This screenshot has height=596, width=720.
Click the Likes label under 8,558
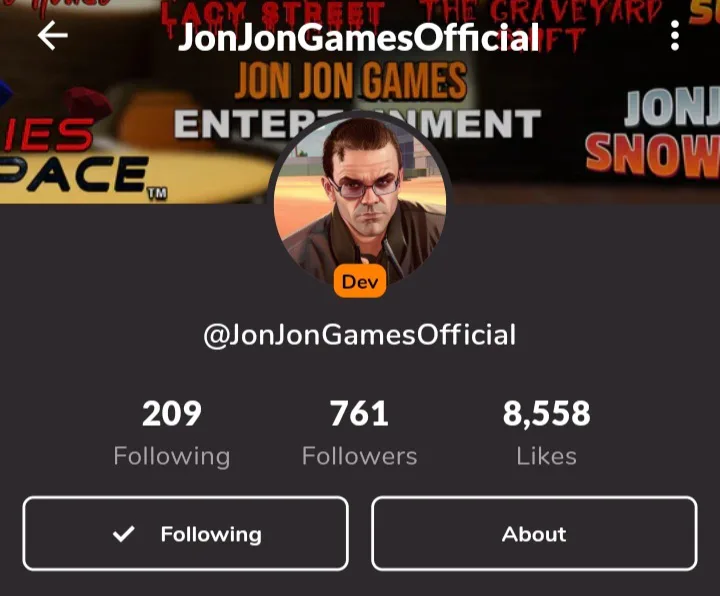click(546, 456)
